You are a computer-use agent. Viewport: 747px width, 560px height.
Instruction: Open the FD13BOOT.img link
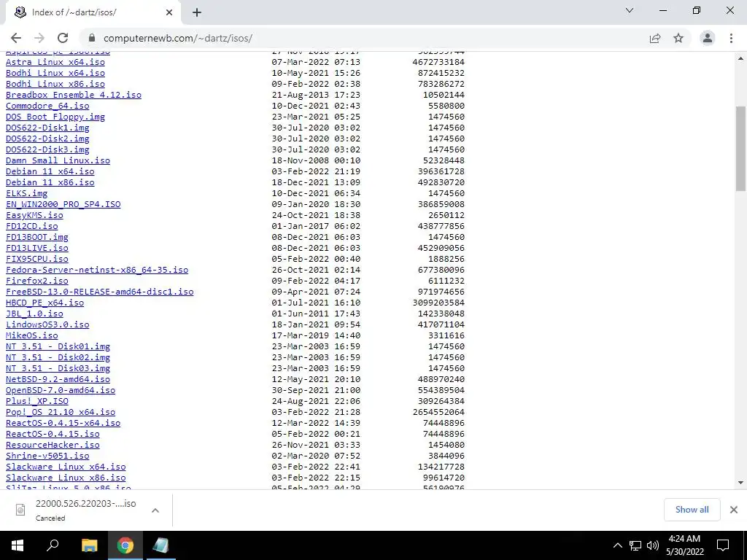point(37,237)
